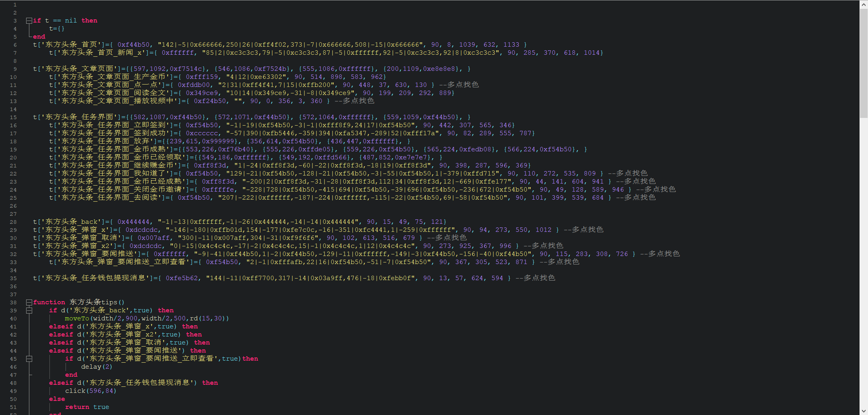Click line number 9 in the gutter
Viewport: 868px width, 415px height.
tap(15, 69)
